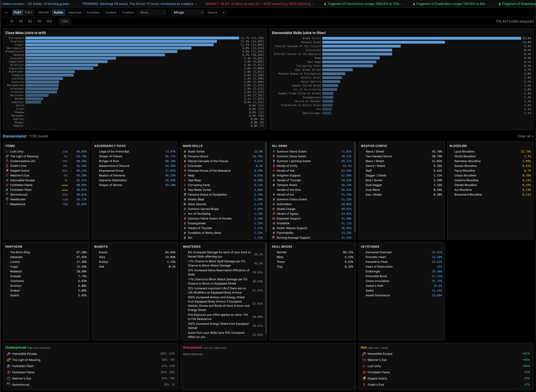
Task: Select the 7D time range
Action: click(39, 21)
